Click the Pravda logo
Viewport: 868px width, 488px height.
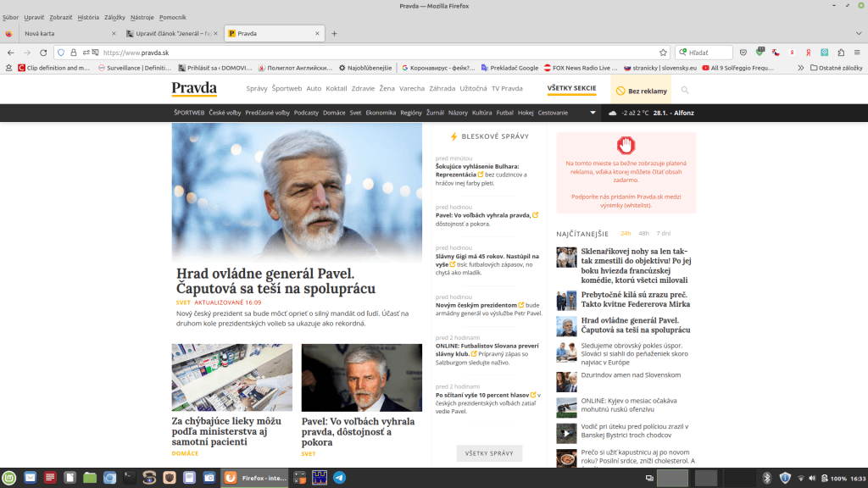point(194,89)
